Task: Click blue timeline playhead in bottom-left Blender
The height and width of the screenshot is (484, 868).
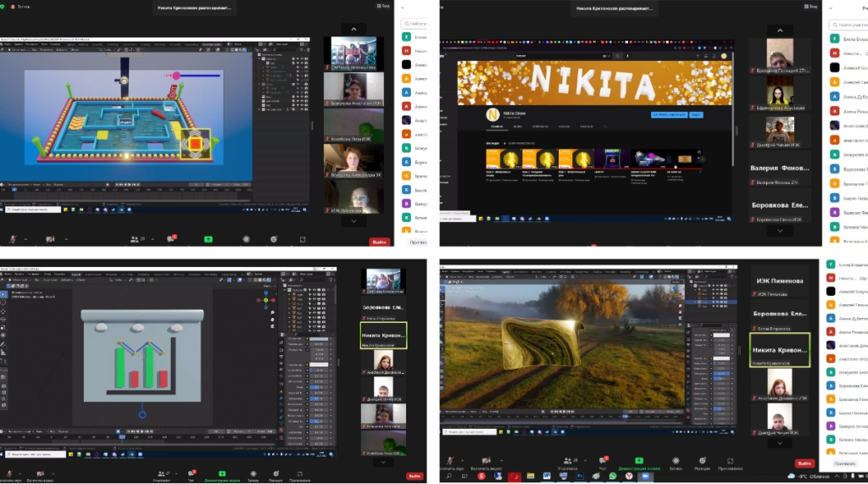Action: coord(122,437)
